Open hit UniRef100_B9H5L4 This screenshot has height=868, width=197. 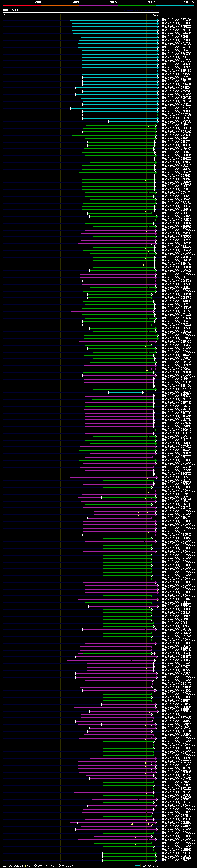[176, 37]
